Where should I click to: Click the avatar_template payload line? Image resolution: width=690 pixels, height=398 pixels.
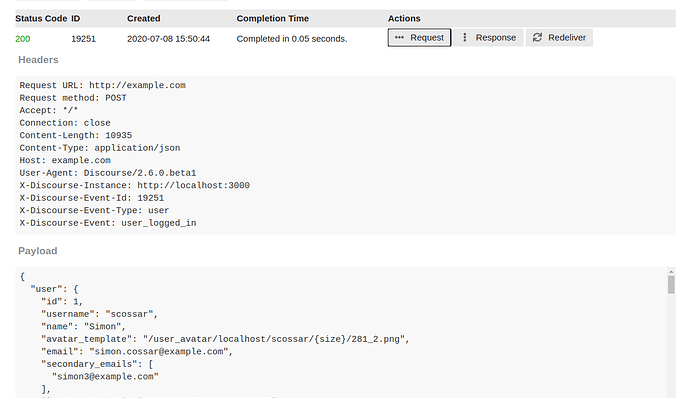point(225,339)
